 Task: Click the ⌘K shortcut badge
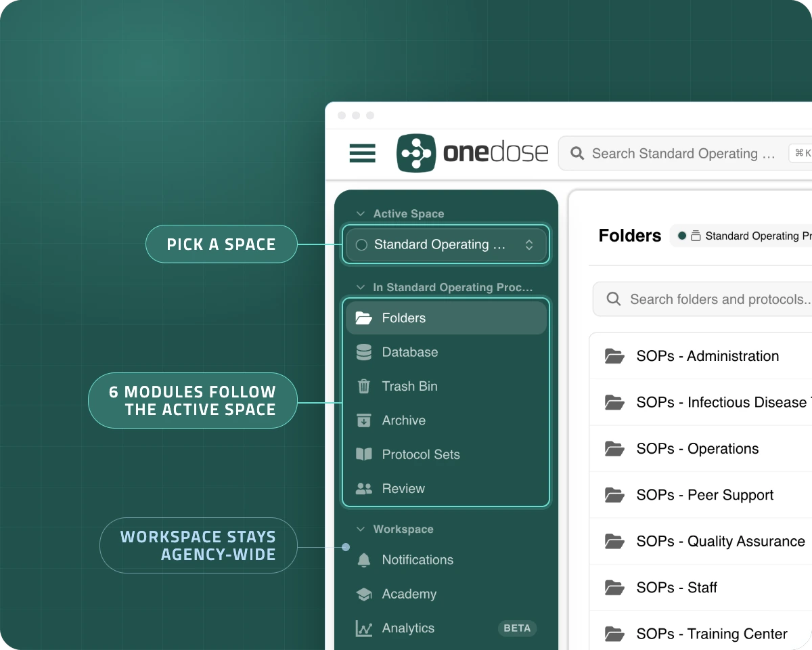[802, 153]
